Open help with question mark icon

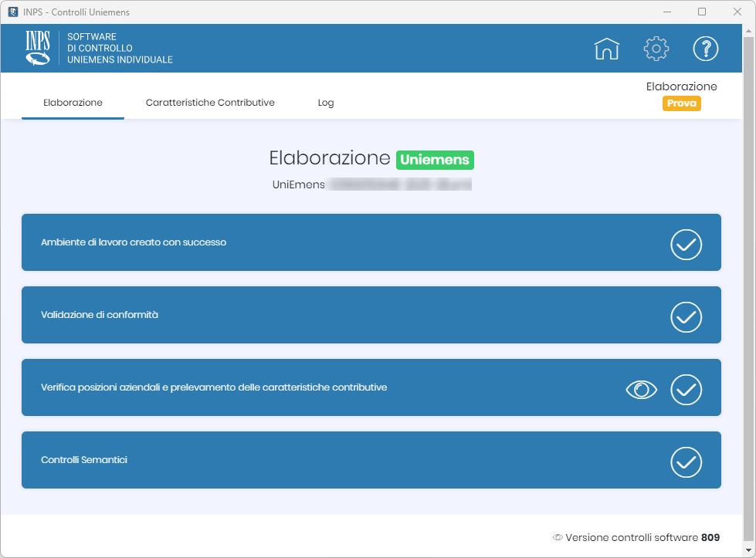click(705, 49)
